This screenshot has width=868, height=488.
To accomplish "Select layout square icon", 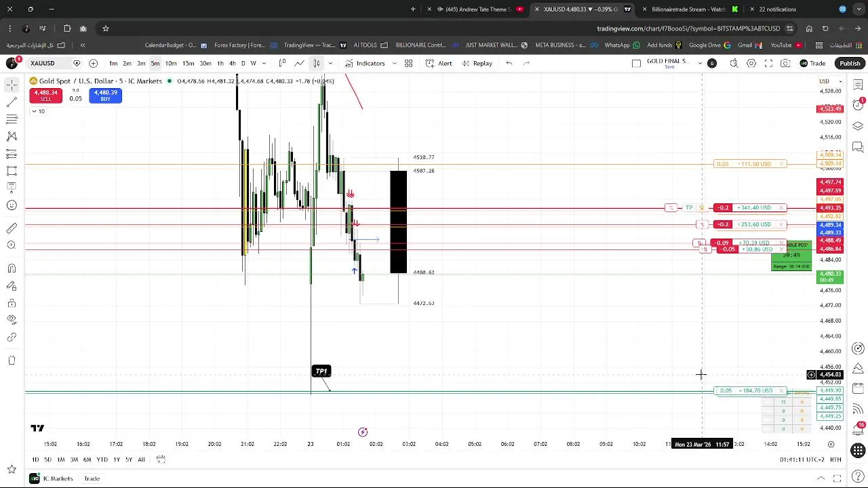I will pyautogui.click(x=636, y=63).
